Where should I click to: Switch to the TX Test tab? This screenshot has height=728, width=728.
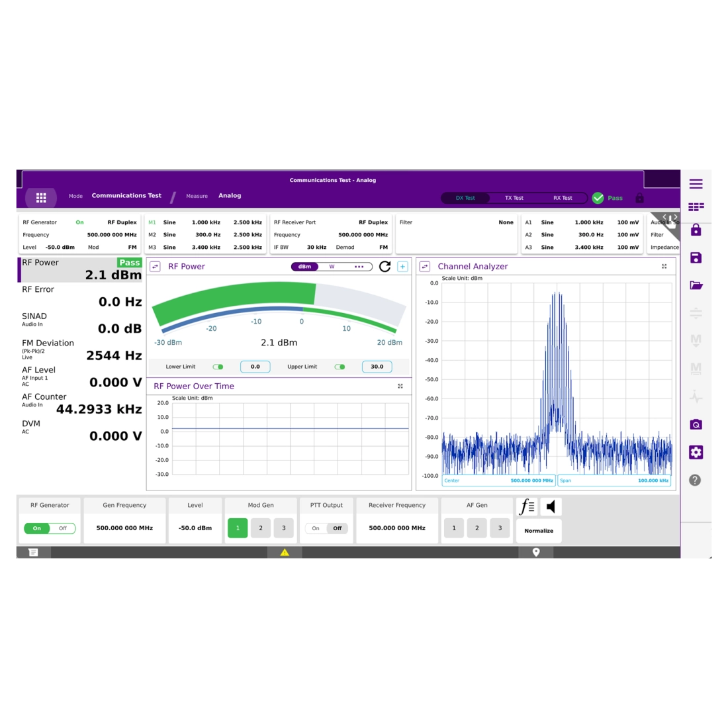click(x=514, y=198)
